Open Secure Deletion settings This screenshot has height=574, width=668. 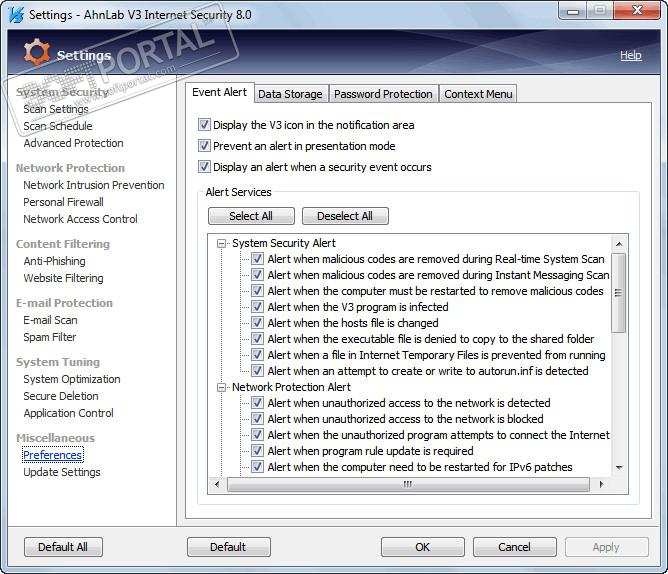point(61,396)
